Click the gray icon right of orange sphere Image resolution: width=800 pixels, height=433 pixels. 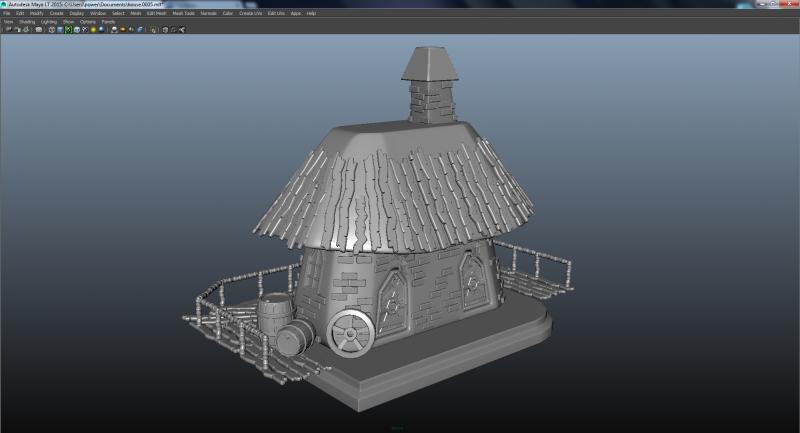click(x=131, y=30)
